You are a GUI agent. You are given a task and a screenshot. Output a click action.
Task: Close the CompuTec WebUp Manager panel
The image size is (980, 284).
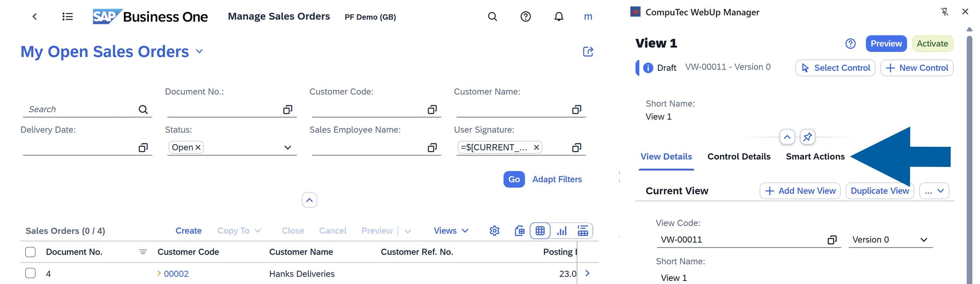coord(965,12)
